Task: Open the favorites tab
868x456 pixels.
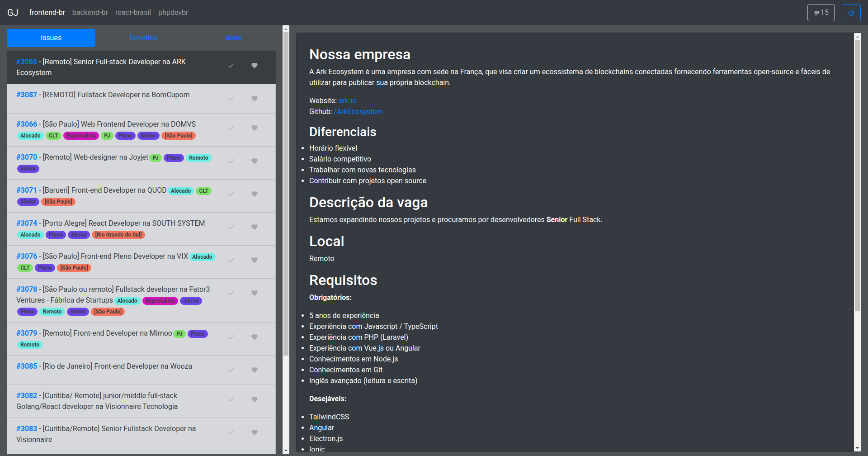Action: coord(143,38)
